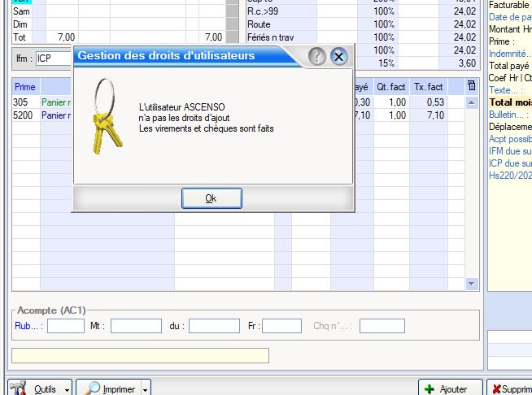Click the Supprimer delete button

[x=510, y=388]
